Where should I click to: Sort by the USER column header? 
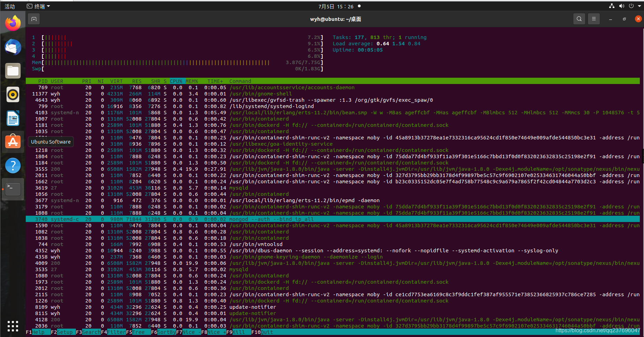57,81
